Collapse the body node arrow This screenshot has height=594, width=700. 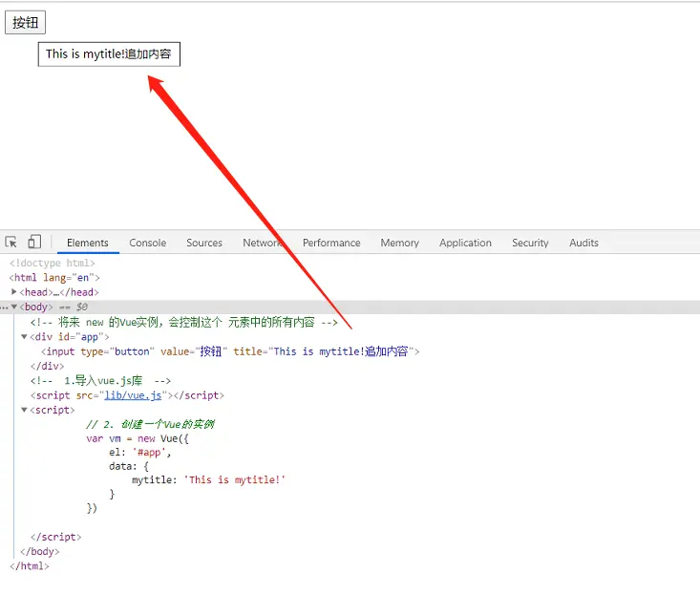14,307
